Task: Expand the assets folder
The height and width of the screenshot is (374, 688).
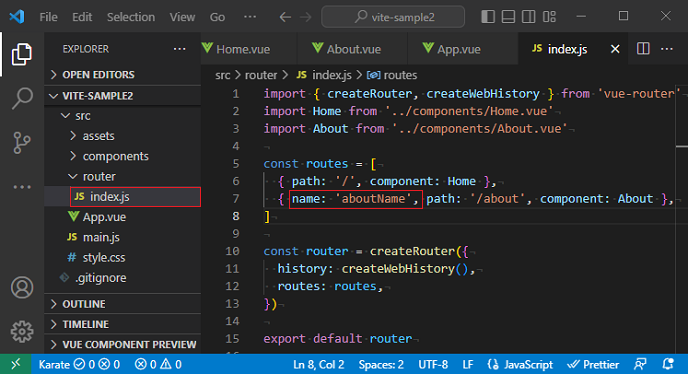Action: (x=123, y=136)
